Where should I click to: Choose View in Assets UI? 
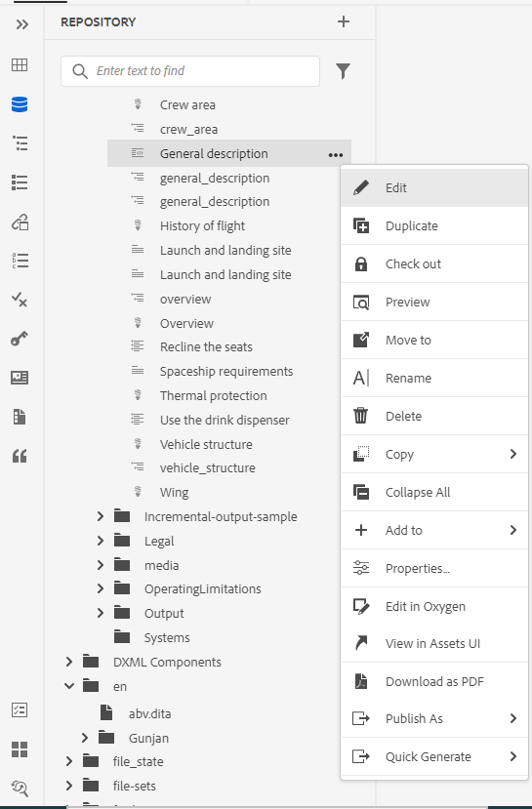click(x=434, y=643)
